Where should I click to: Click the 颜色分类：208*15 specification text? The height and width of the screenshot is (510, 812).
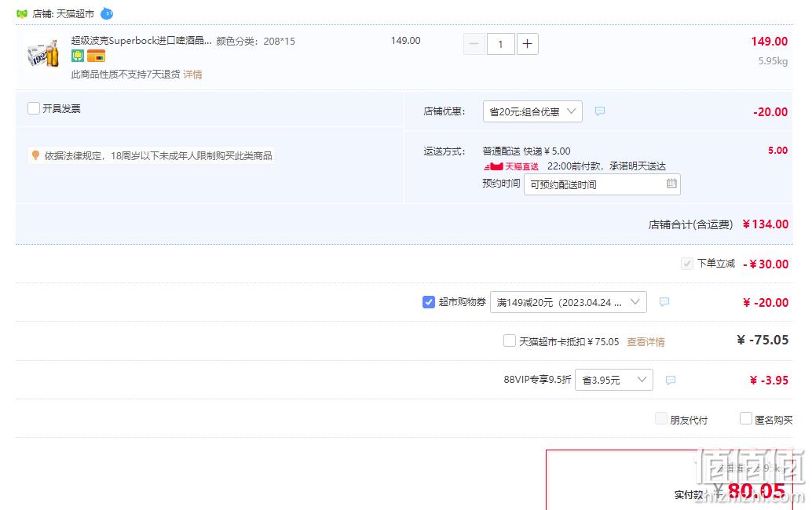tap(255, 41)
